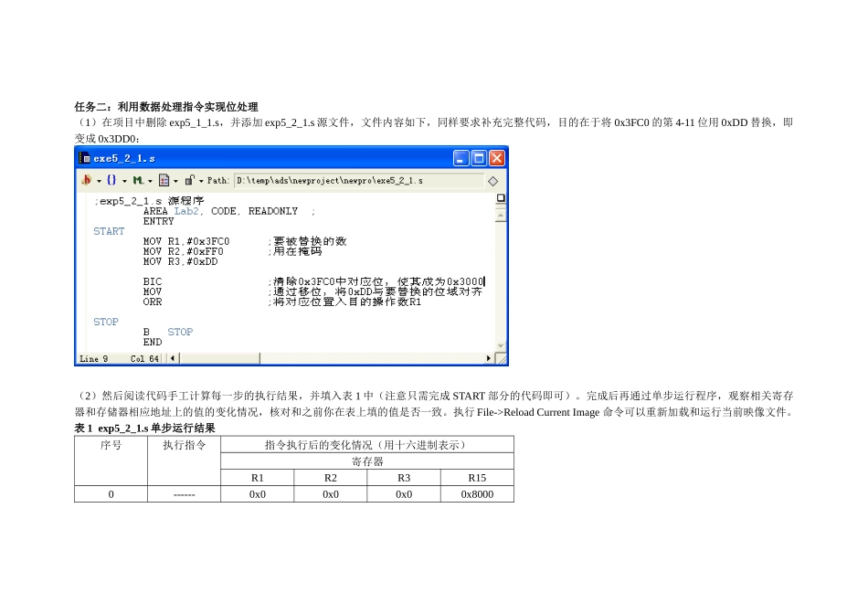
Task: Click the table header '执行指令'
Action: [185, 445]
